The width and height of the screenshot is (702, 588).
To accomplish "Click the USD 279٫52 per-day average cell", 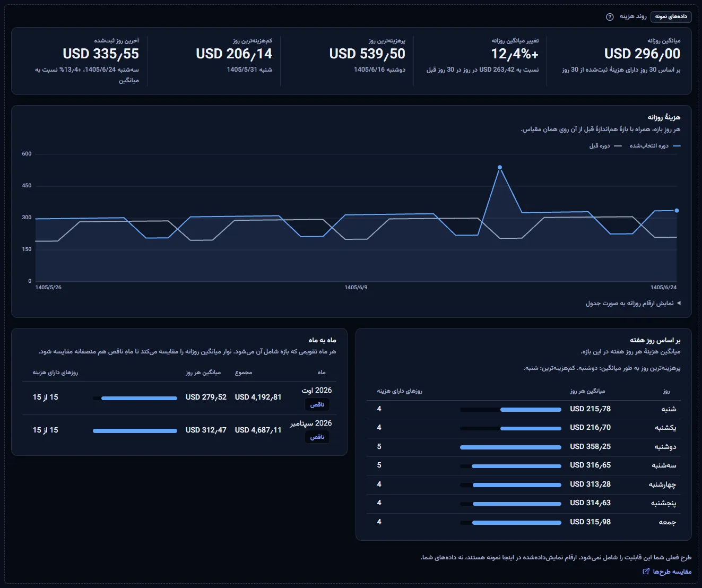I will pyautogui.click(x=206, y=397).
